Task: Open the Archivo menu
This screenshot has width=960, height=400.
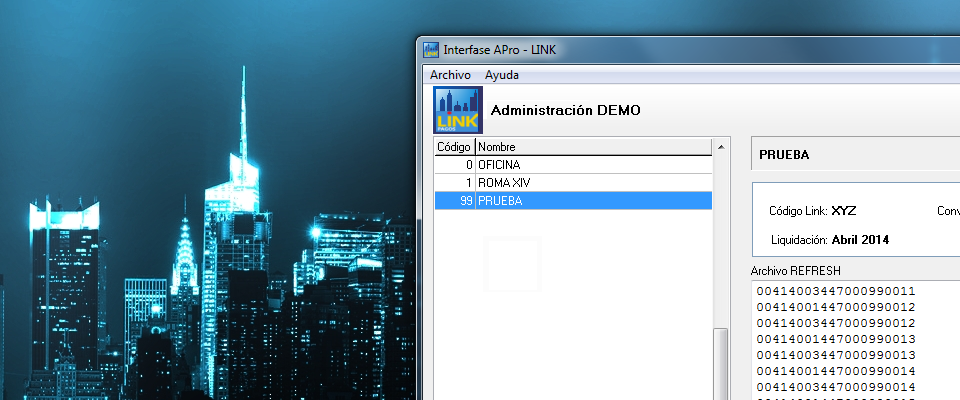Action: 450,75
